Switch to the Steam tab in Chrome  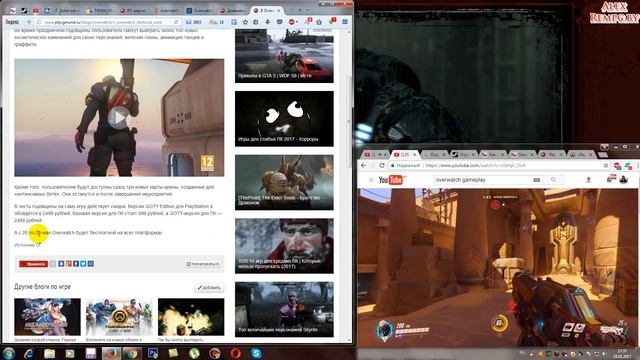coord(464,155)
